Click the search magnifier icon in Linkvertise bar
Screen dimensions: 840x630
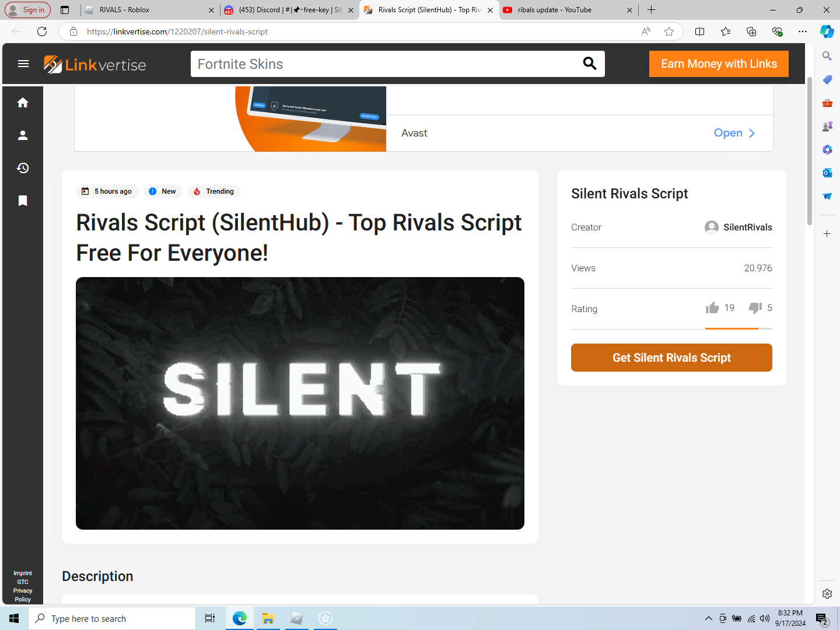click(590, 64)
